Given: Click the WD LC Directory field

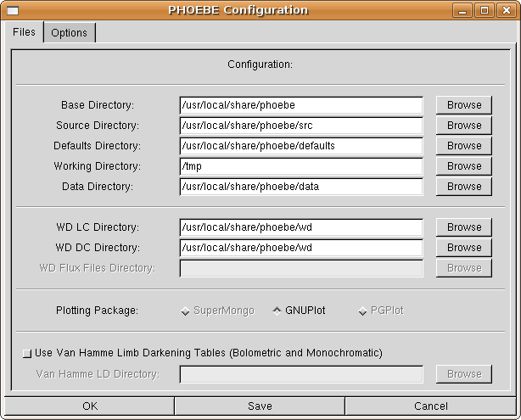Looking at the screenshot, I should point(301,227).
